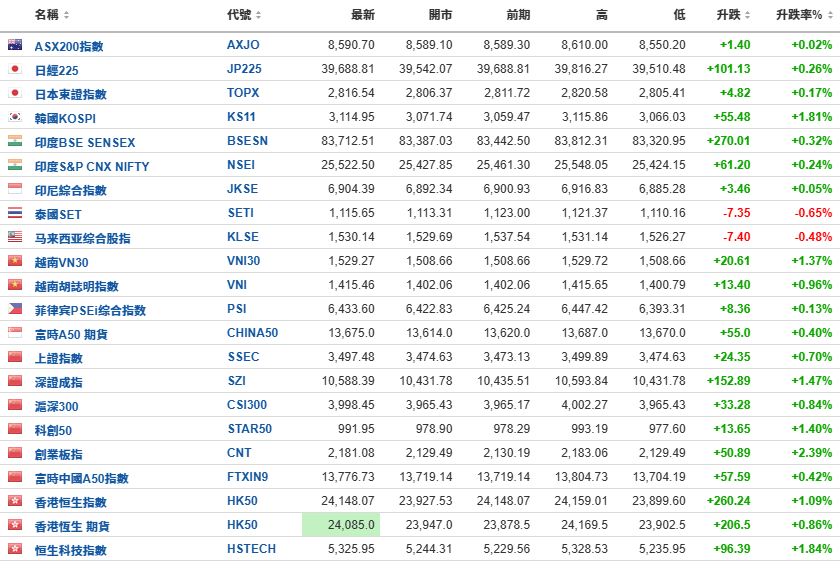This screenshot has height=562, width=840.
Task: Click the 開市 column header
Action: pyautogui.click(x=440, y=15)
